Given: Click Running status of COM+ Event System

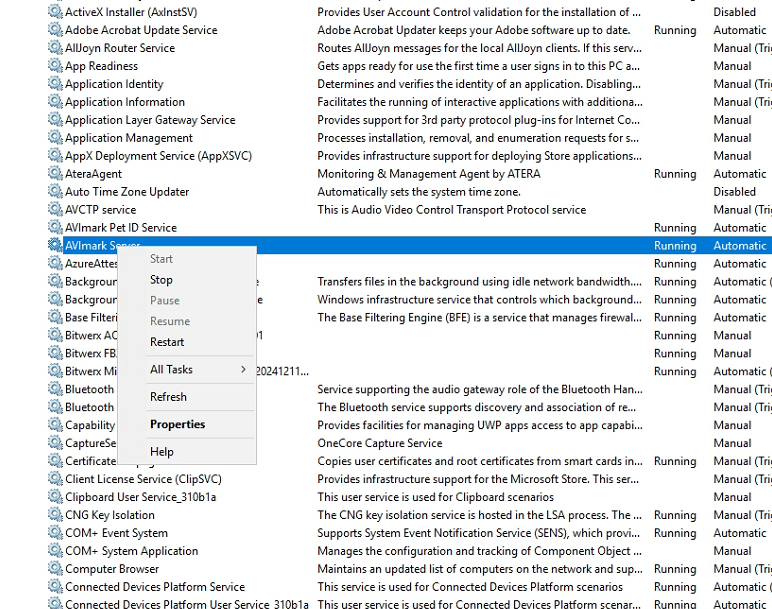Looking at the screenshot, I should point(675,533).
